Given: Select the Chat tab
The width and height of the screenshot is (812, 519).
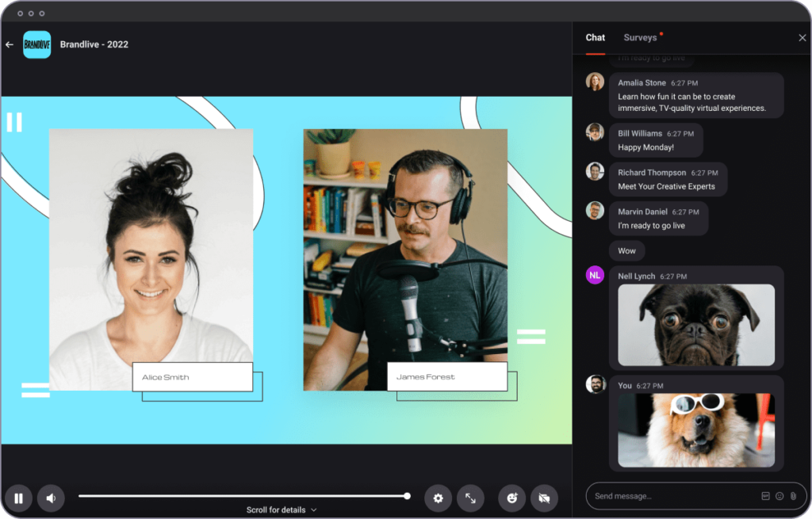Looking at the screenshot, I should 595,37.
